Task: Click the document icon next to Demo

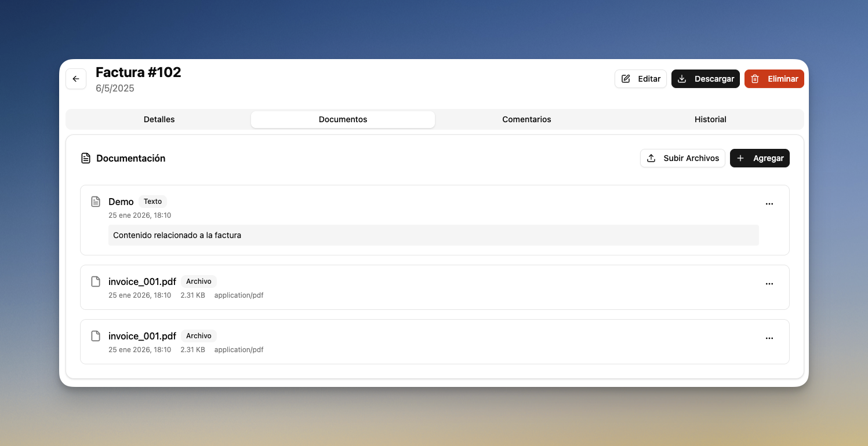Action: coord(96,201)
